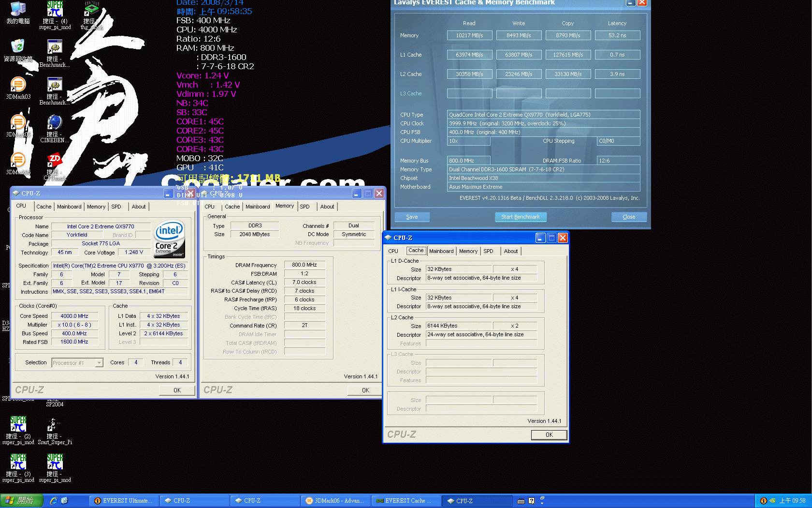Select the super_pi_mod (2) desktop shortcut

click(18, 431)
